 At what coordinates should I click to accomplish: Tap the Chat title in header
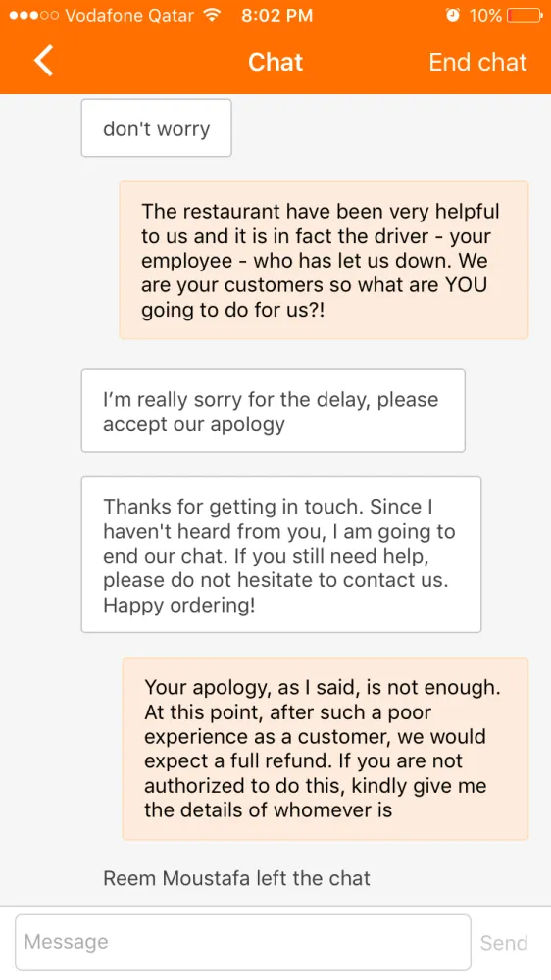click(x=275, y=62)
